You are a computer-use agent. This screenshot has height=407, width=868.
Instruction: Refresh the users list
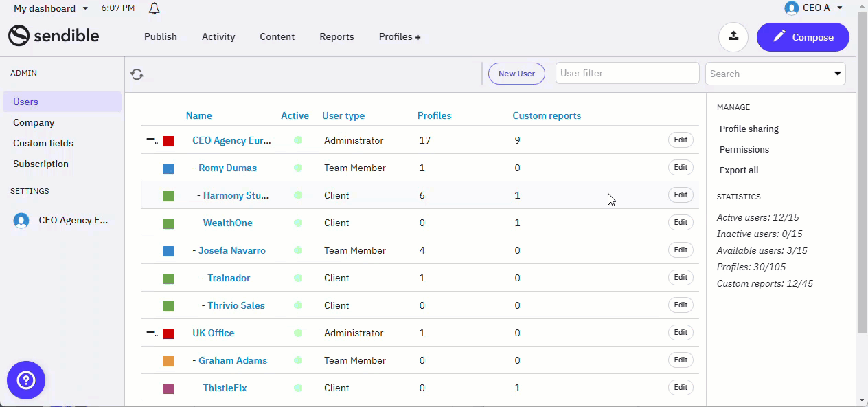(137, 74)
